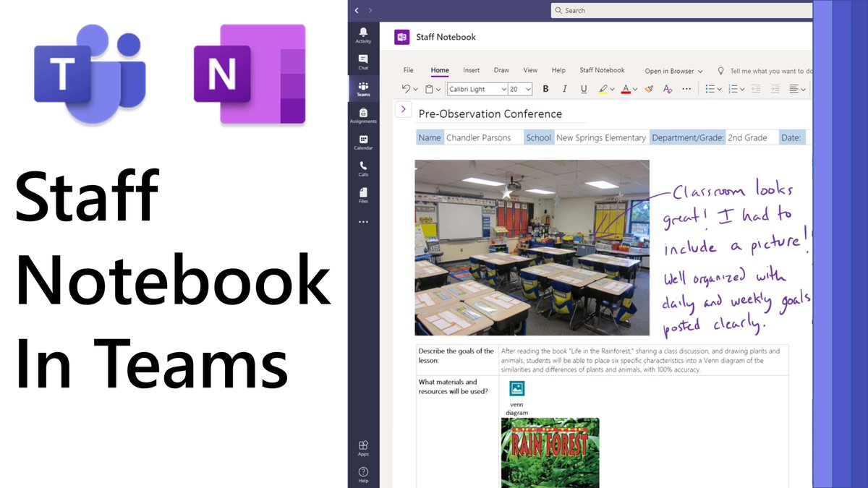The image size is (868, 488).
Task: Open the venn diagram file attachment
Action: [516, 397]
